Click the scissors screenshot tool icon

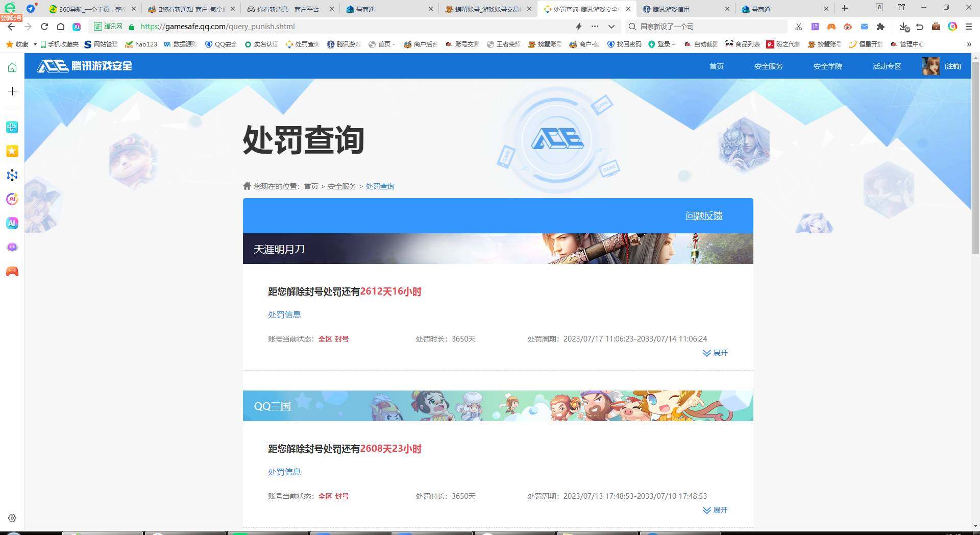[799, 27]
